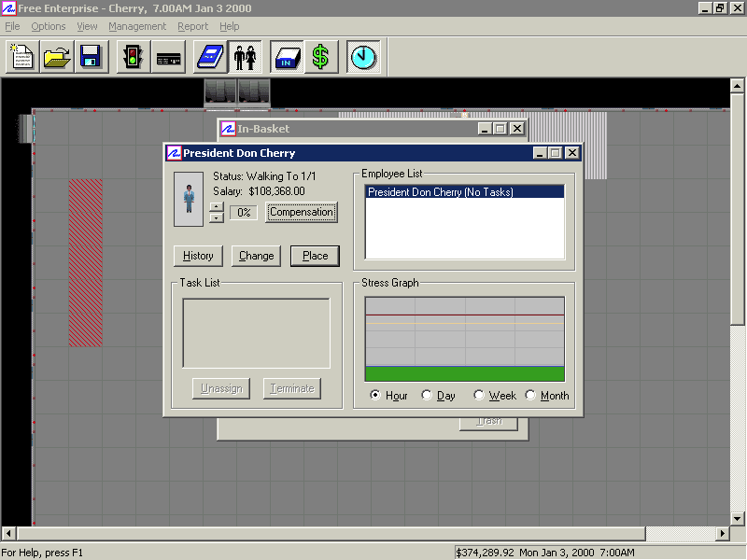Maximize the In-Basket window
747x560 pixels.
(500, 129)
